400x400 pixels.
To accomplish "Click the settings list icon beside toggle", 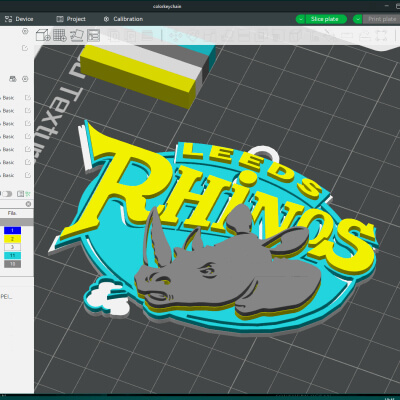I will pos(21,194).
